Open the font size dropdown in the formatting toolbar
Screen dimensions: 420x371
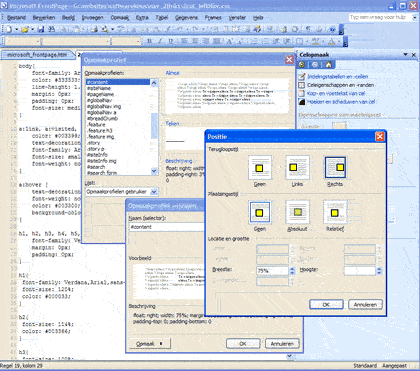pos(138,41)
